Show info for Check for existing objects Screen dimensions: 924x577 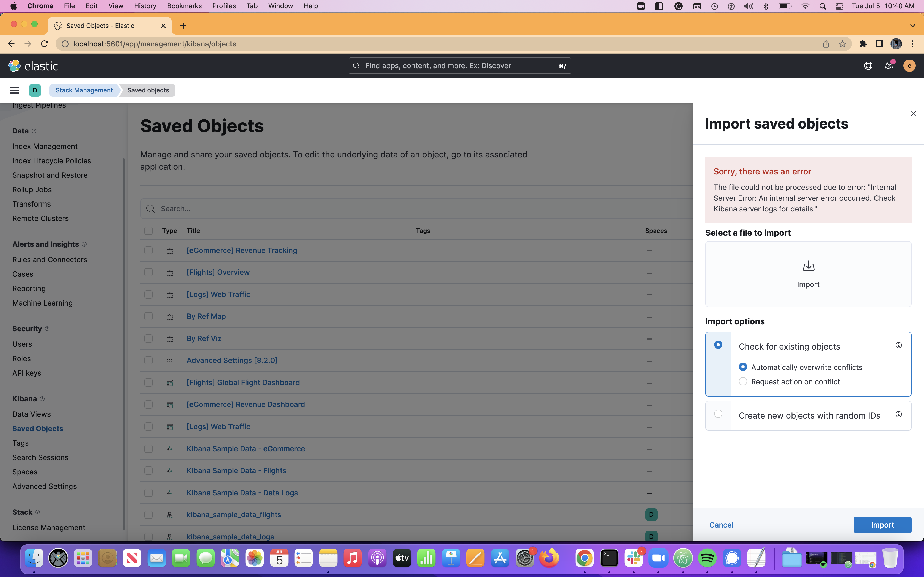point(898,345)
